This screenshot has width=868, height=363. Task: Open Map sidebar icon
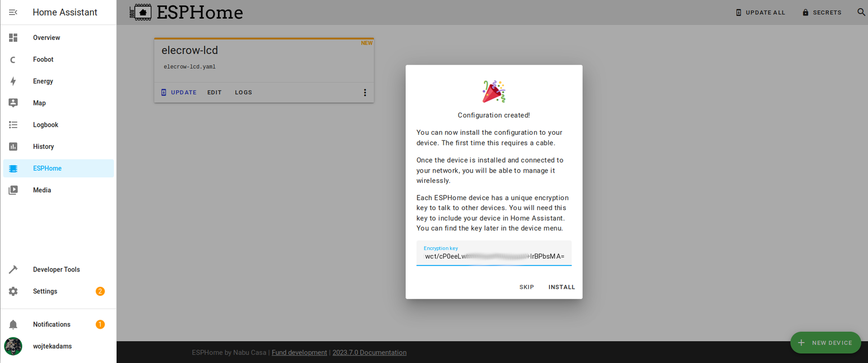pyautogui.click(x=13, y=103)
